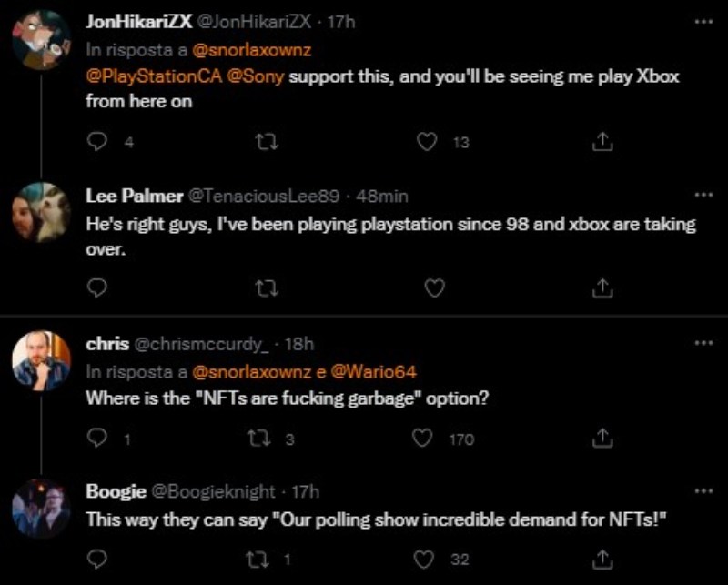728x585 pixels.
Task: Like chris's tweet with 170 likes
Action: point(422,439)
